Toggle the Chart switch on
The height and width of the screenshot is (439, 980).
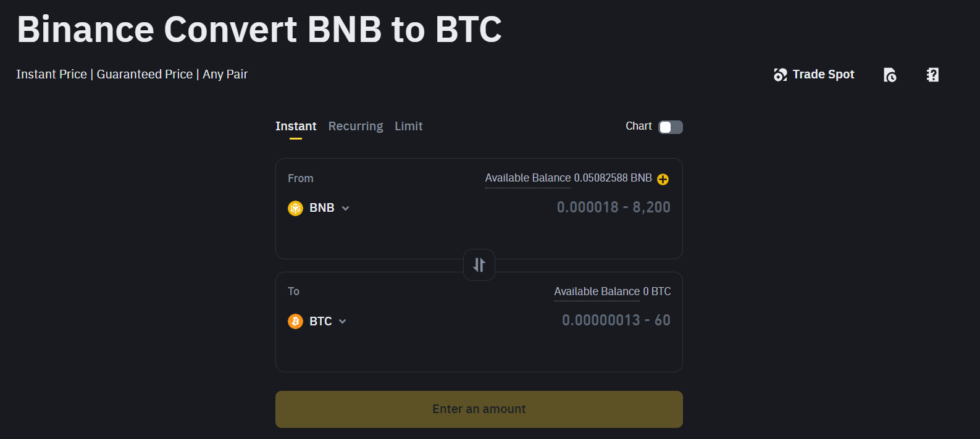[671, 127]
